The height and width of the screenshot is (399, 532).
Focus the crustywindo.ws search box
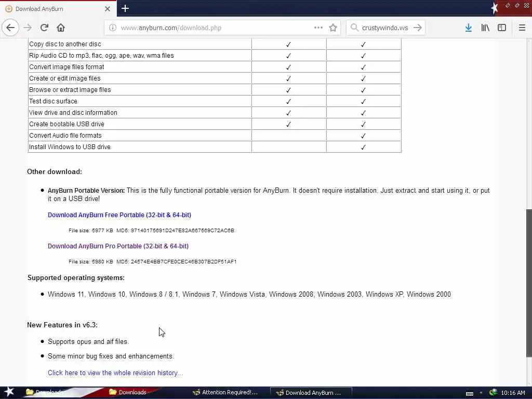click(385, 28)
